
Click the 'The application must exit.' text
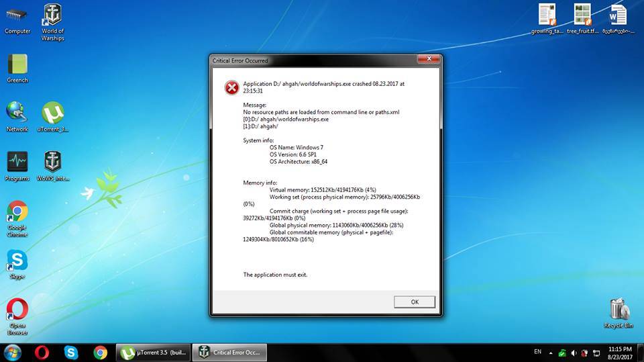click(275, 275)
